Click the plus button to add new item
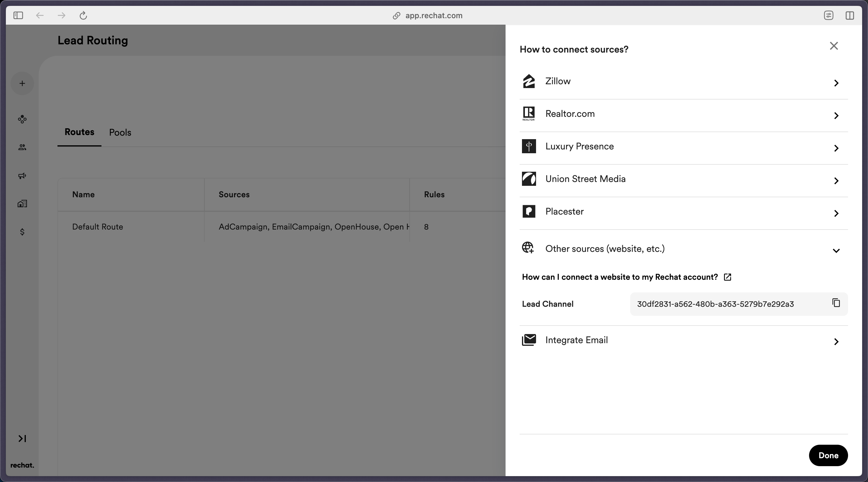 (22, 83)
